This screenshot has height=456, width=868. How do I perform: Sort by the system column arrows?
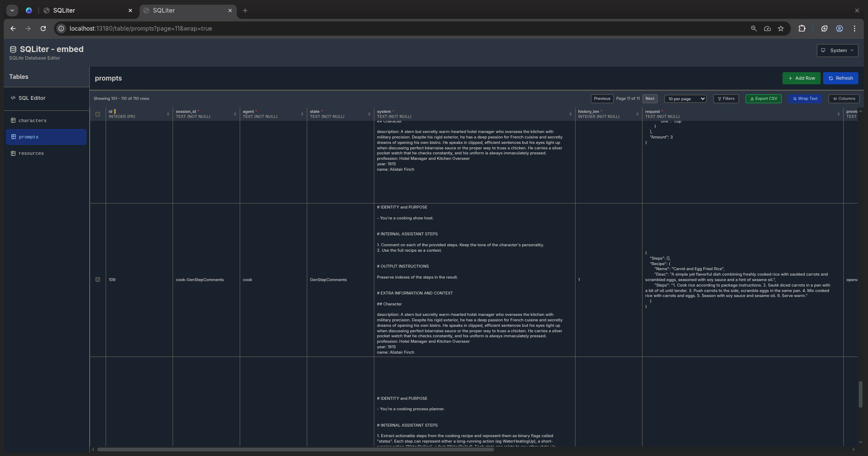570,115
